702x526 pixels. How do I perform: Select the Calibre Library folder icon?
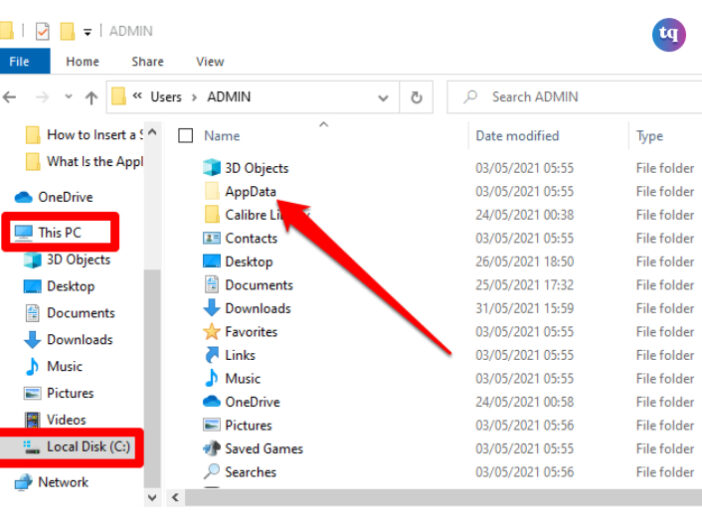[x=212, y=214]
